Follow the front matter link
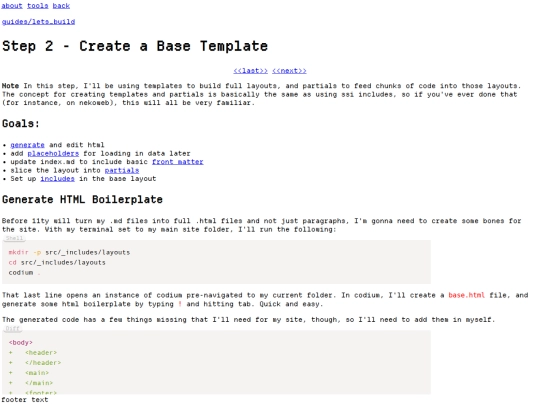Screen dimensions: 540x405 [x=178, y=162]
